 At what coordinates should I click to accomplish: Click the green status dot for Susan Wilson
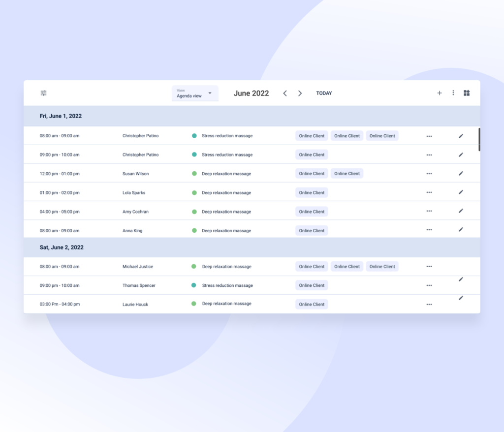click(194, 174)
